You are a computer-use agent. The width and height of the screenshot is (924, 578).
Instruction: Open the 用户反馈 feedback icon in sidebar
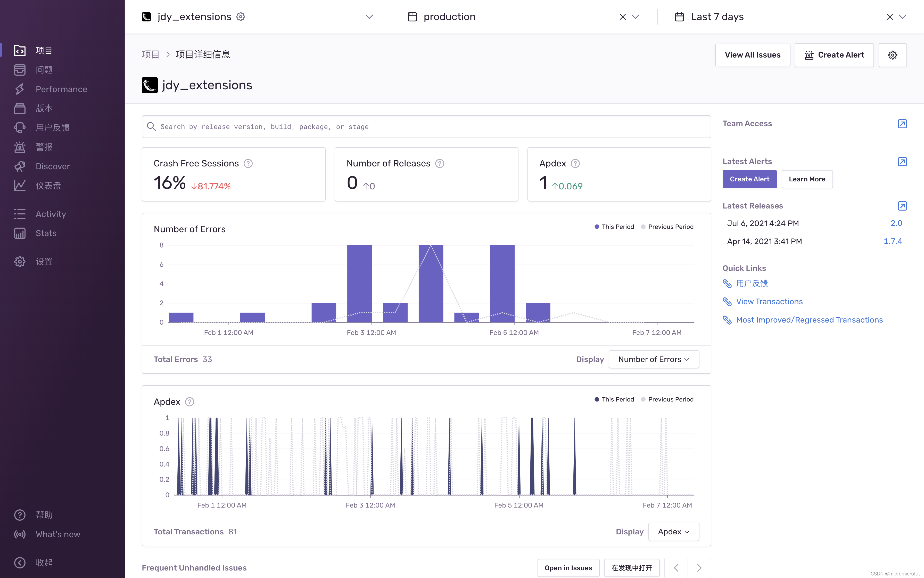tap(20, 128)
